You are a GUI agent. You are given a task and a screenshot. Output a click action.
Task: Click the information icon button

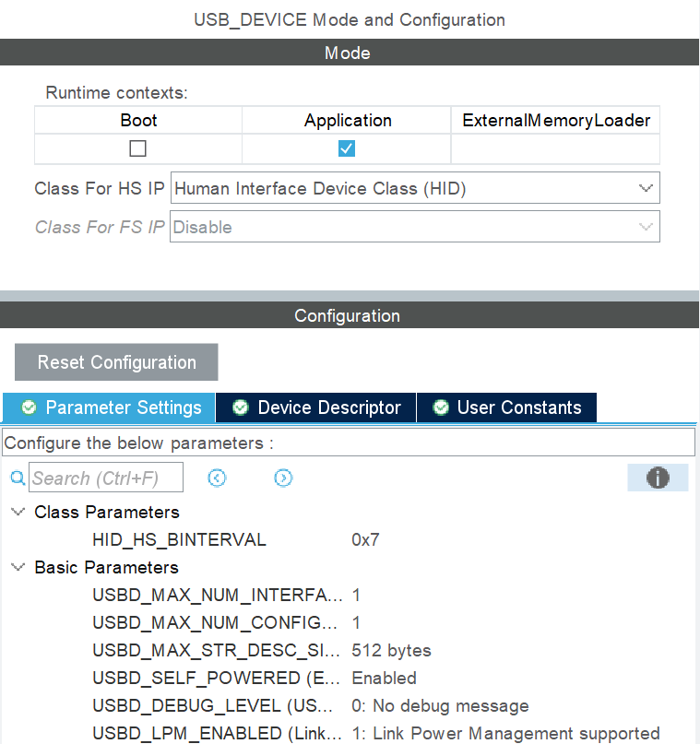tap(658, 478)
